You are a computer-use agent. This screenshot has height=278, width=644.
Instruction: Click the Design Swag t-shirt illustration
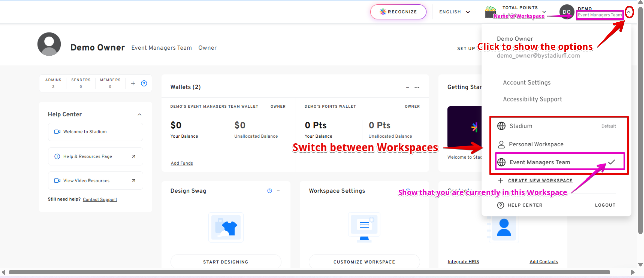(226, 228)
